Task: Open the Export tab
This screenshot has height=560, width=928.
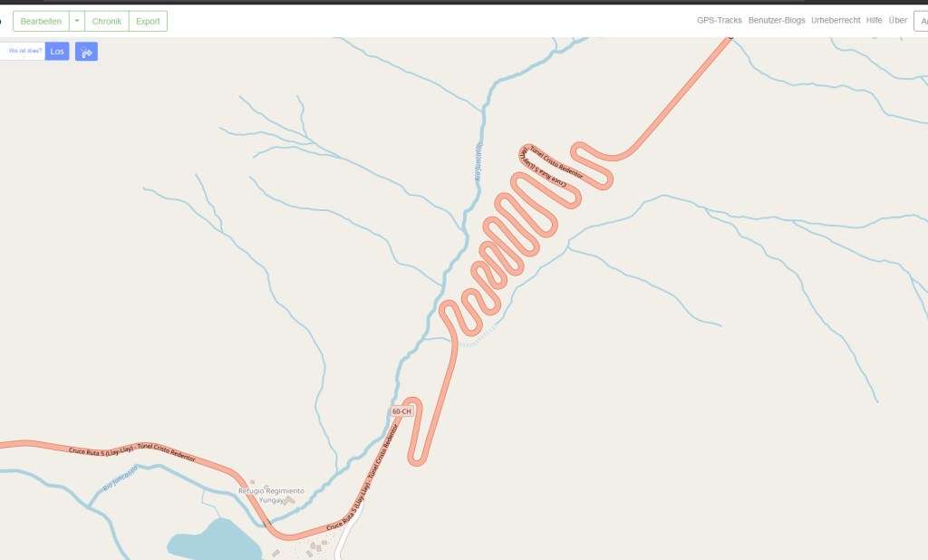Action: [148, 21]
